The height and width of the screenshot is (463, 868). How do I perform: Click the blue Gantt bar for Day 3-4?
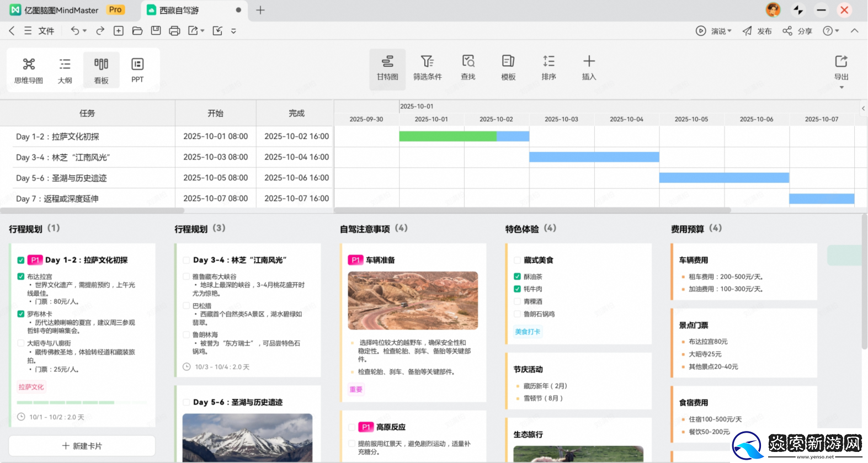pyautogui.click(x=594, y=157)
